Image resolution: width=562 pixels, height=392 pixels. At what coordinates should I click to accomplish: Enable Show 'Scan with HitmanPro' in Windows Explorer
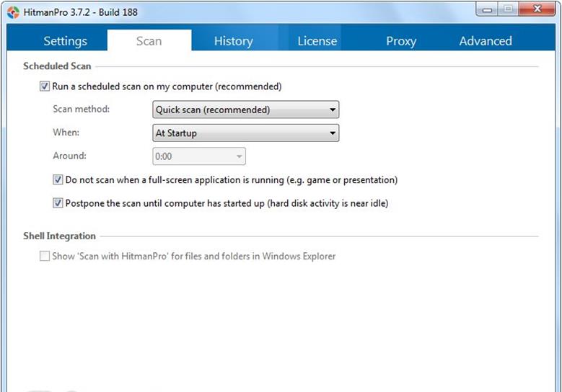45,256
